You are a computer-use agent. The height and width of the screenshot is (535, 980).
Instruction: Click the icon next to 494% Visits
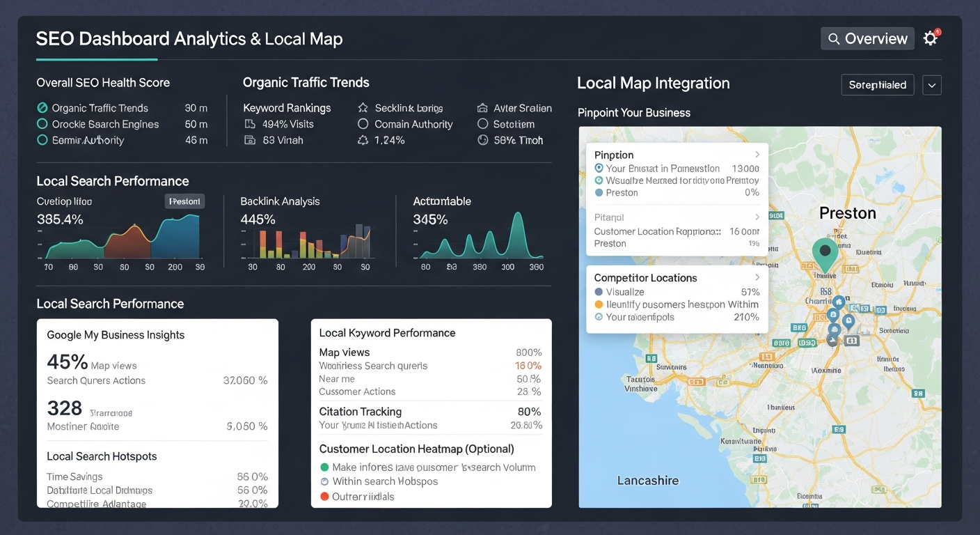coord(250,124)
